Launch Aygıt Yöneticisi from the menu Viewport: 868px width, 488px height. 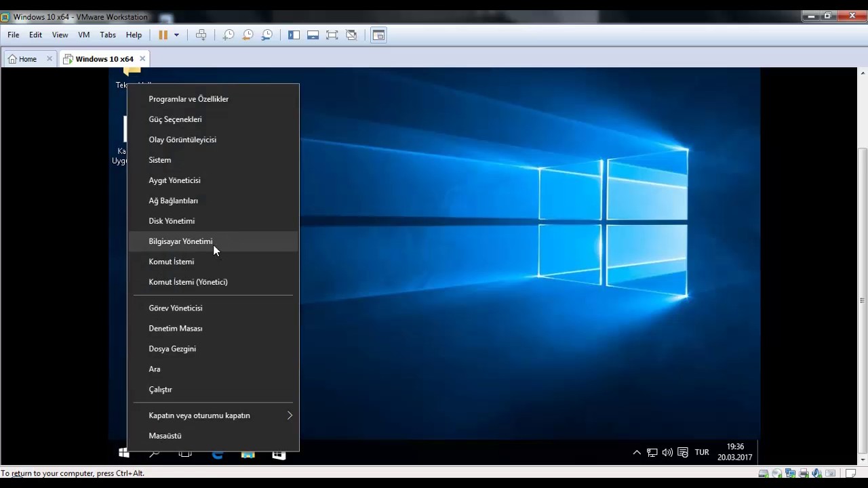tap(213, 180)
